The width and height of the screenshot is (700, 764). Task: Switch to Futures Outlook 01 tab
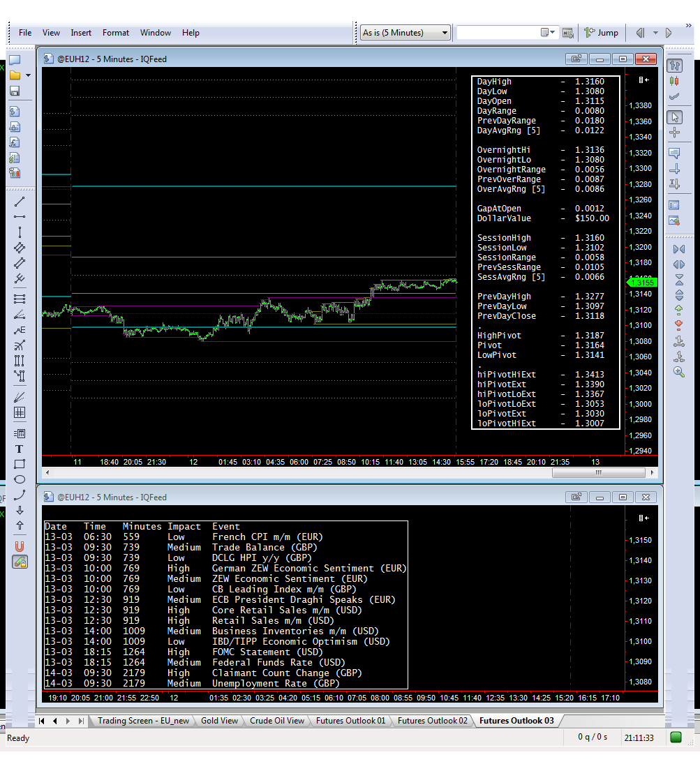pyautogui.click(x=350, y=721)
